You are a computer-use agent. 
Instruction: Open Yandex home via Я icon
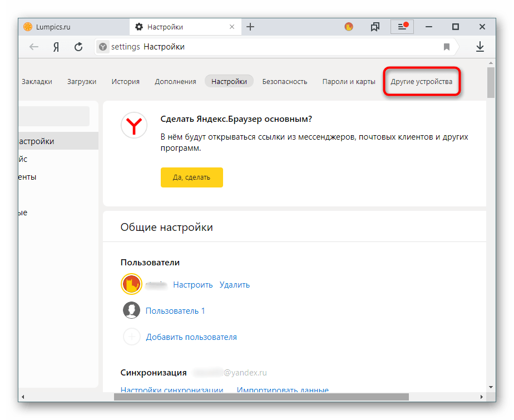point(56,47)
